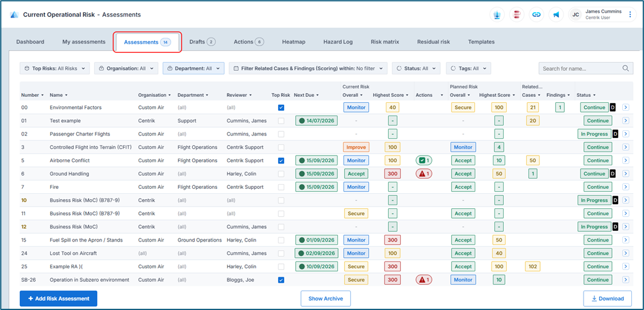Open the Hazard Log tab
The width and height of the screenshot is (644, 310).
(x=338, y=42)
